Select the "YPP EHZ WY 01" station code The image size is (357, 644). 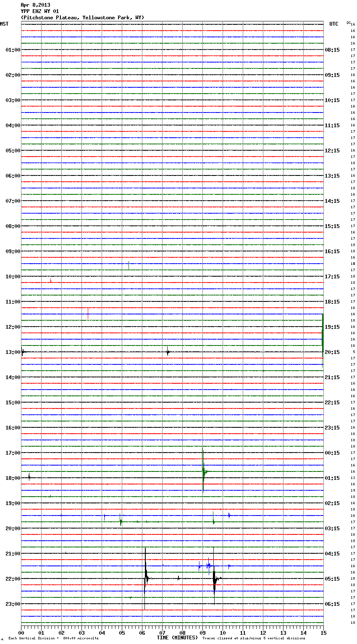(40, 11)
